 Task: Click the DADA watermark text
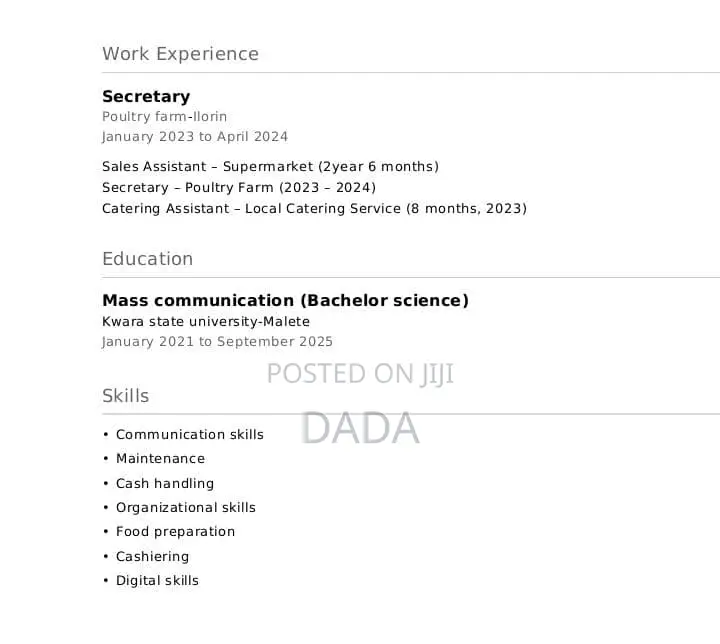[360, 428]
